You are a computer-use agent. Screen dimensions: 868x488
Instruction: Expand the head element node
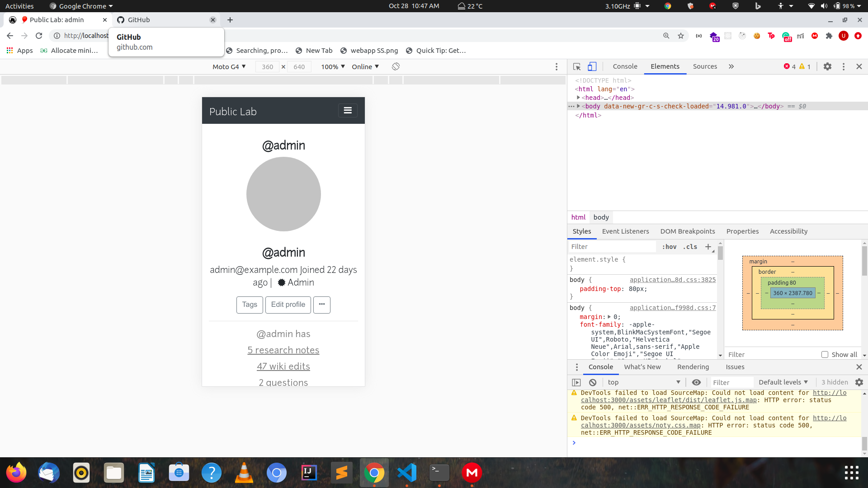[579, 98]
